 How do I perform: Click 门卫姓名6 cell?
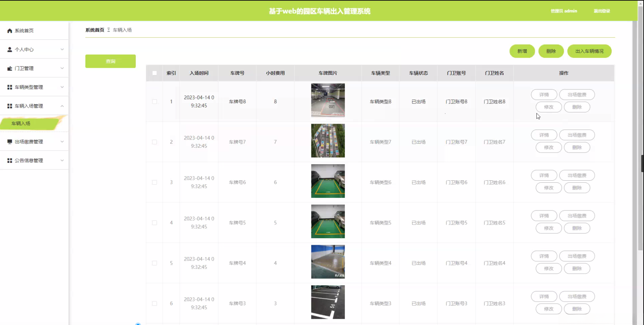click(x=494, y=182)
